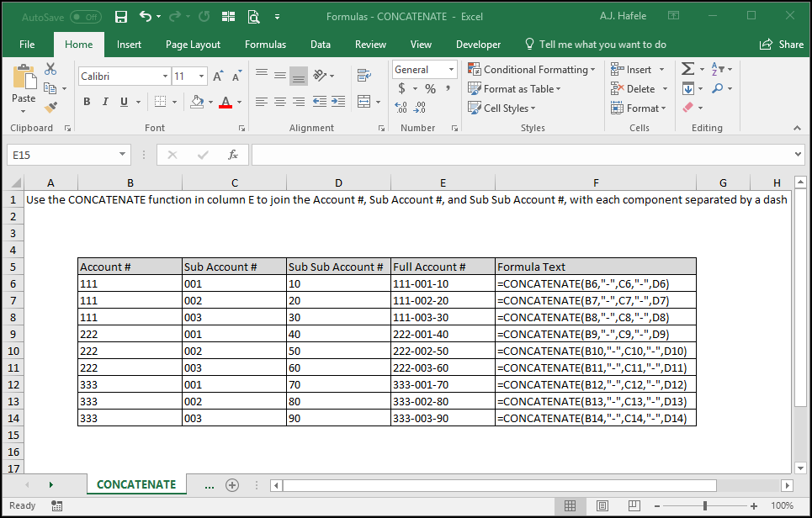Switch to Page Layout view in status bar
The height and width of the screenshot is (518, 812).
602,505
